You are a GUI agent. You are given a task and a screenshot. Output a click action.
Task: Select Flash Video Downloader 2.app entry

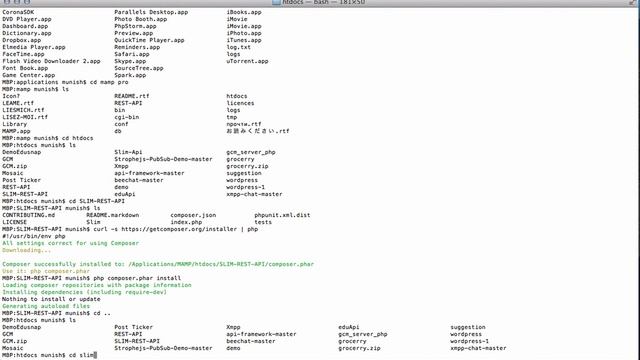(x=51, y=61)
